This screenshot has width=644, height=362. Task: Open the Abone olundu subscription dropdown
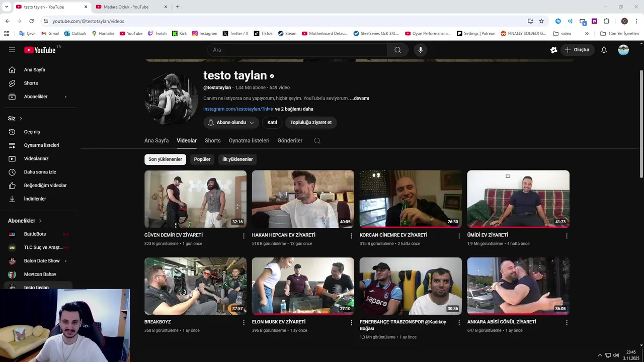(231, 123)
